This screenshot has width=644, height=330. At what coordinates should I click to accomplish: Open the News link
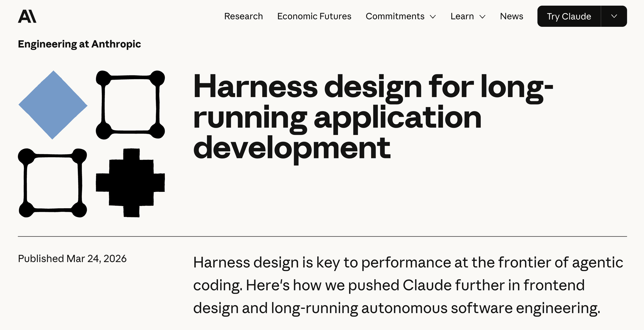click(x=511, y=16)
